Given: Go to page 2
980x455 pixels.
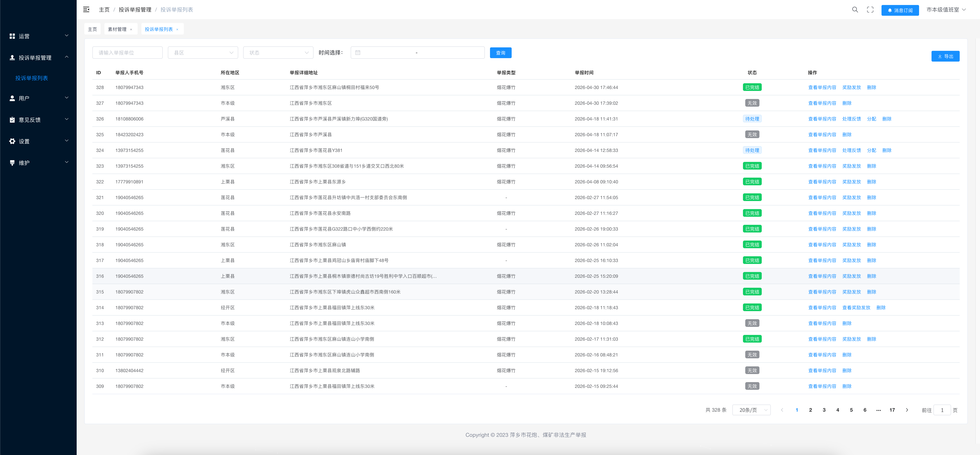Looking at the screenshot, I should pyautogui.click(x=810, y=410).
